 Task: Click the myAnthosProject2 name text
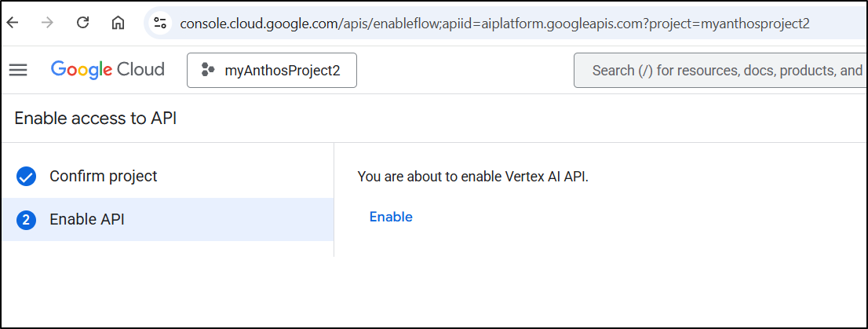(x=283, y=71)
